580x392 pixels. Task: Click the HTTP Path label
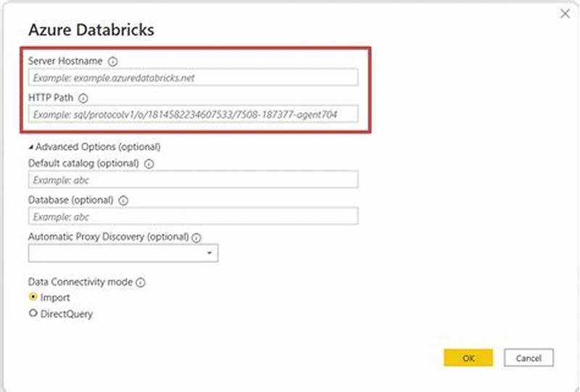[x=51, y=98]
